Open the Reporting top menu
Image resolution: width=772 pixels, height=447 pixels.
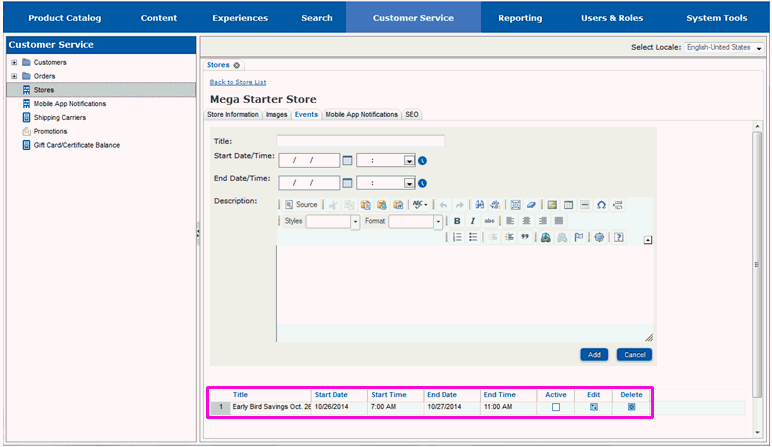520,18
